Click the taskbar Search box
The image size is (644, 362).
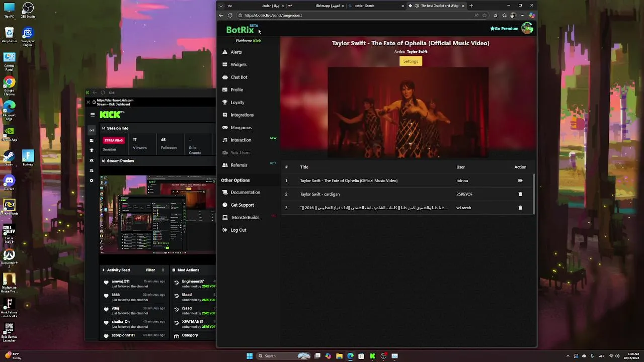[x=284, y=356]
